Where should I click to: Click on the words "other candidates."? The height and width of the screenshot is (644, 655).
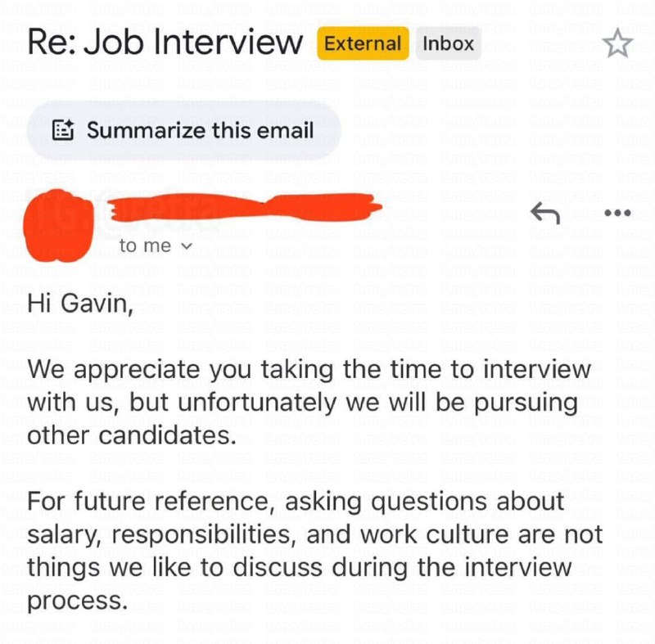(x=131, y=435)
